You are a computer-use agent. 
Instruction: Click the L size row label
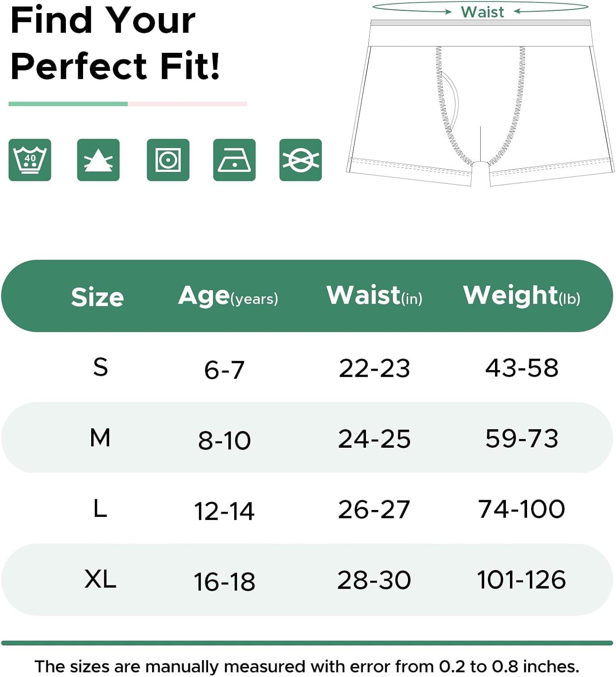(x=100, y=509)
